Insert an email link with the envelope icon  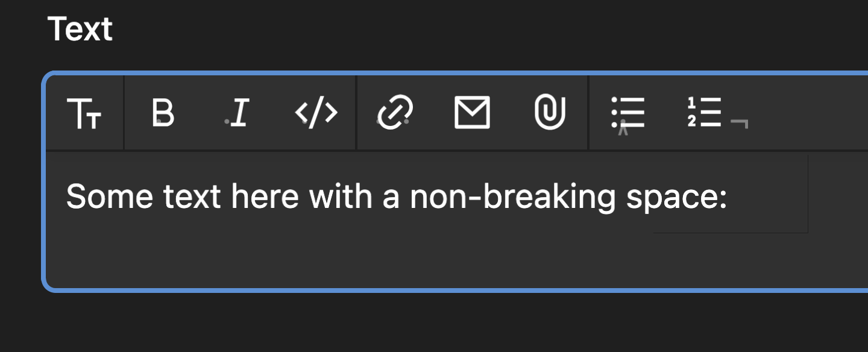coord(472,113)
